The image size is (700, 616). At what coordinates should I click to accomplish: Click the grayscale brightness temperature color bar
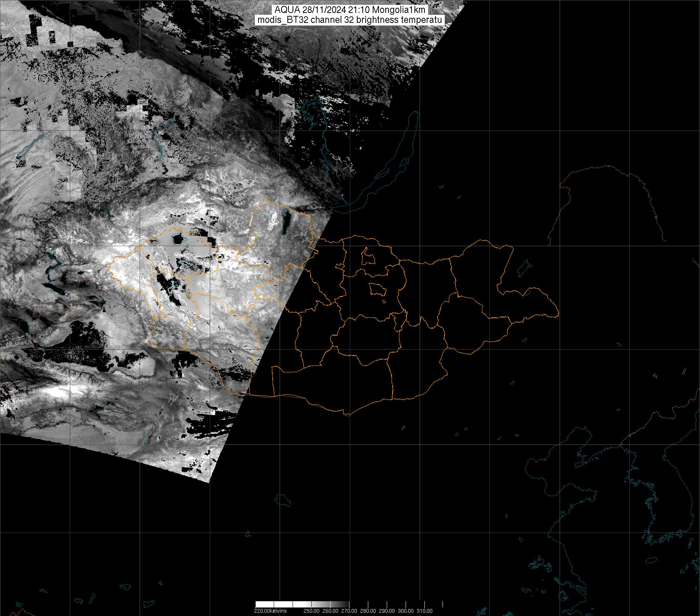click(x=349, y=604)
